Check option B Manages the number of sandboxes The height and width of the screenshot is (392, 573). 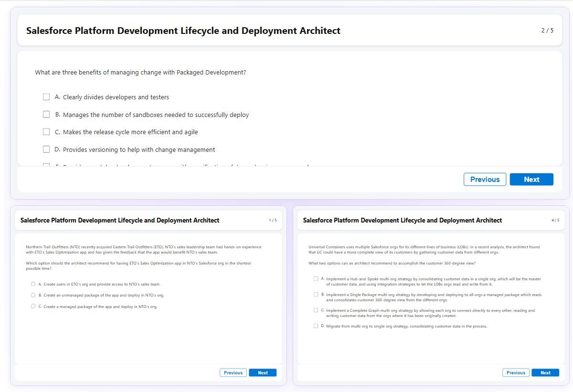click(46, 115)
